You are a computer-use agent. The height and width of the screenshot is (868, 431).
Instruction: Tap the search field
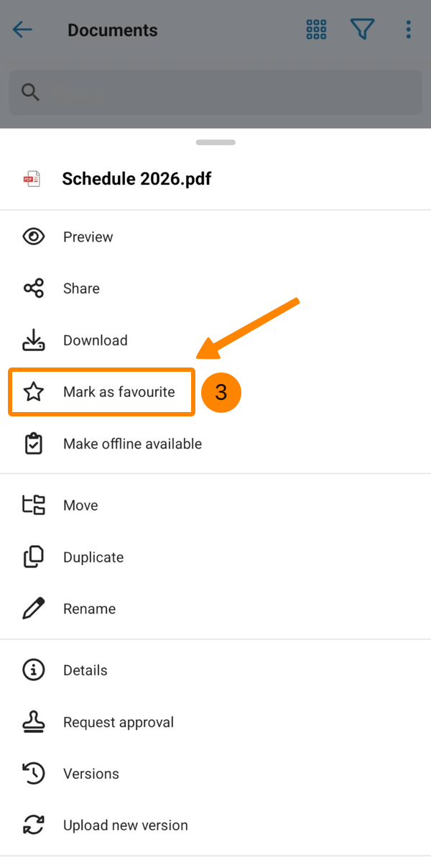(x=215, y=93)
